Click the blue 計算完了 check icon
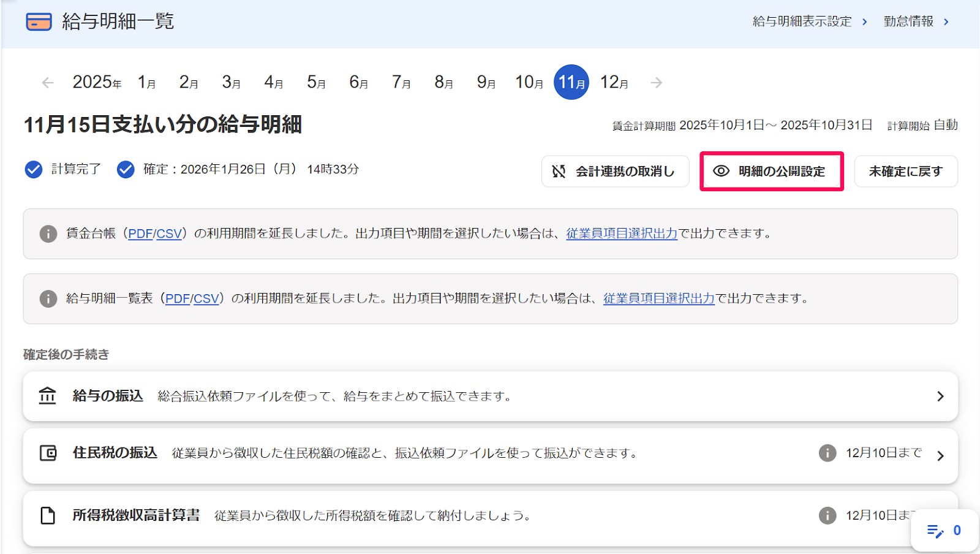 [x=34, y=169]
